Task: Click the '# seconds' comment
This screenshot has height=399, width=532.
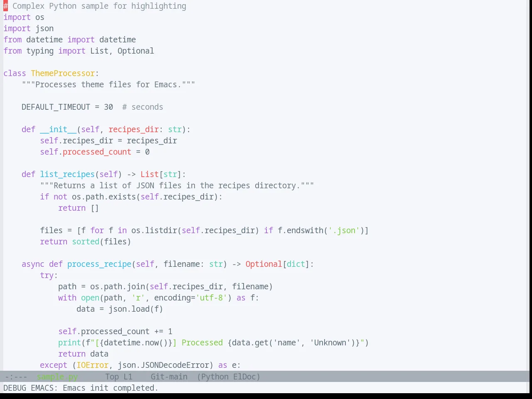Action: tap(143, 107)
